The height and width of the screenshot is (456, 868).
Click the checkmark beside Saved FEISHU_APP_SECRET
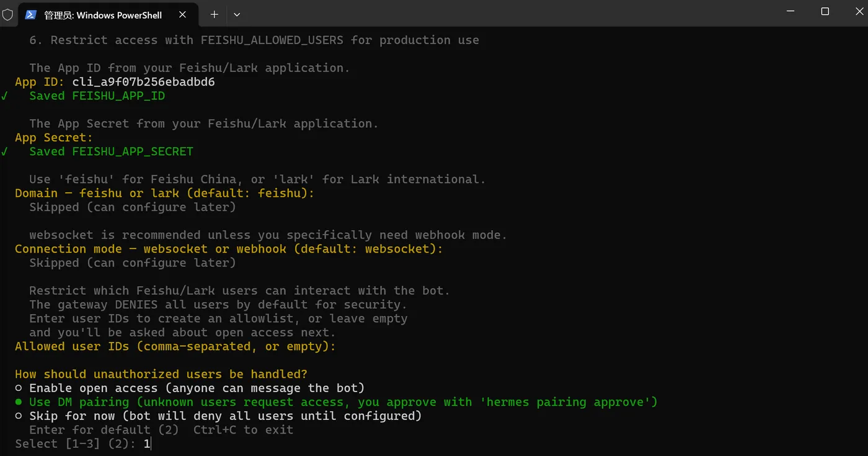(x=5, y=152)
